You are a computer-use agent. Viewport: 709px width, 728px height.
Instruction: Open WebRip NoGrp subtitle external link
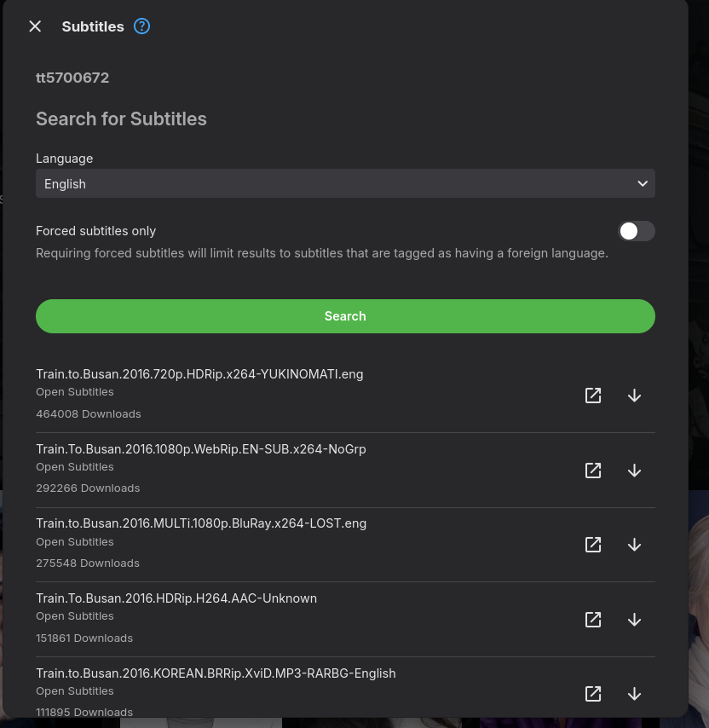pos(593,471)
